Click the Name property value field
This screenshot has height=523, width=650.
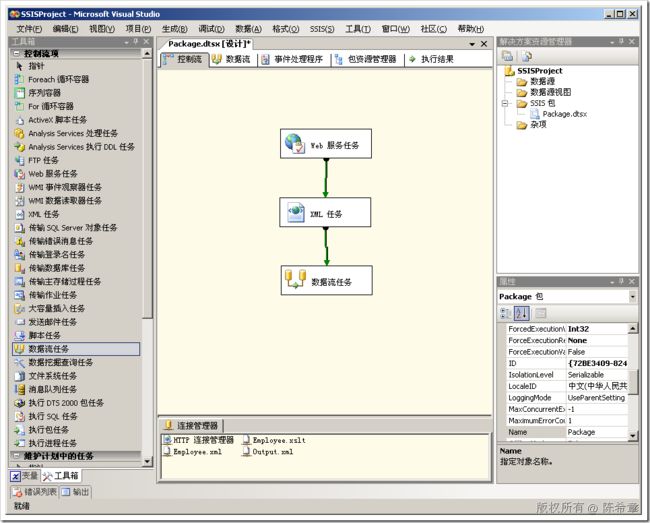coord(597,432)
